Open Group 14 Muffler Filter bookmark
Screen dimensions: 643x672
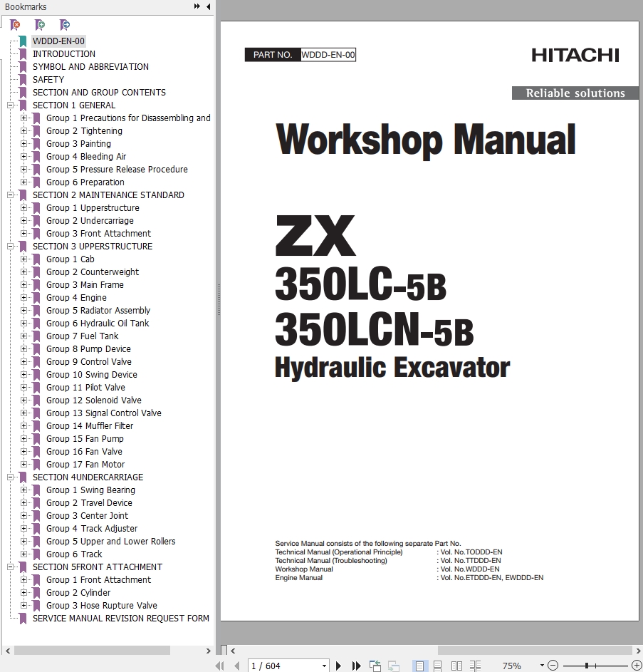pyautogui.click(x=90, y=426)
